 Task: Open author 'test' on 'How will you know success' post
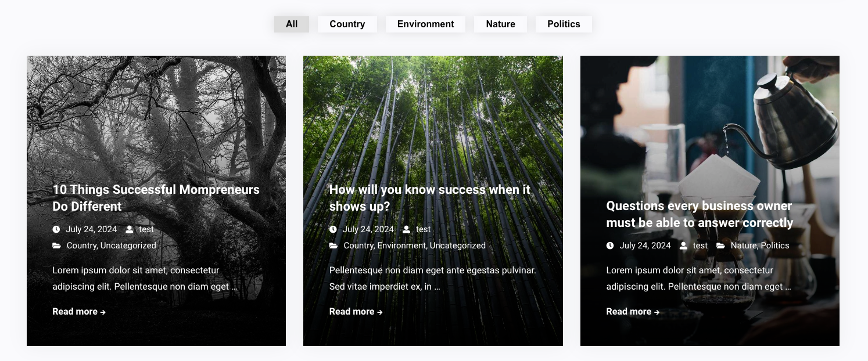[x=424, y=229]
